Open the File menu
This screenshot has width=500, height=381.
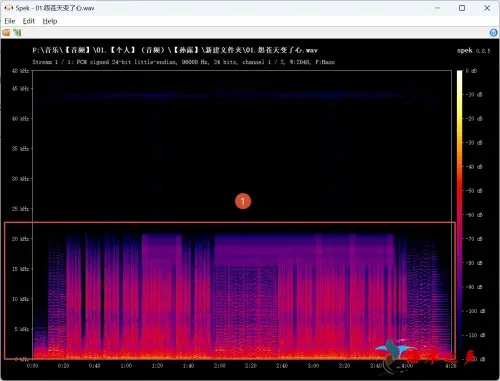(10, 21)
